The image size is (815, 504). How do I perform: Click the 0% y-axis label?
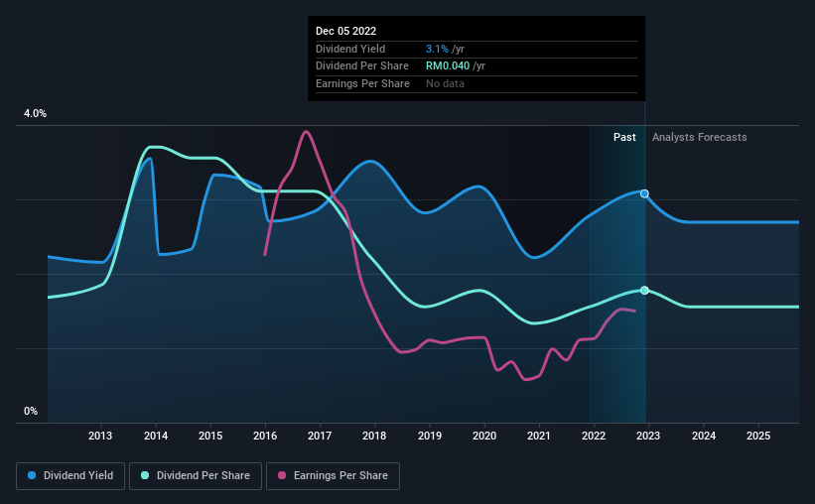pyautogui.click(x=31, y=411)
